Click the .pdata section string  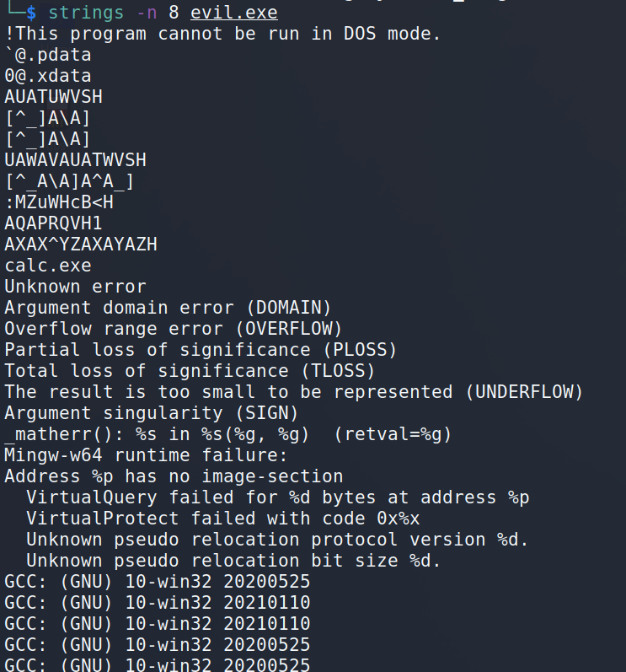click(48, 55)
